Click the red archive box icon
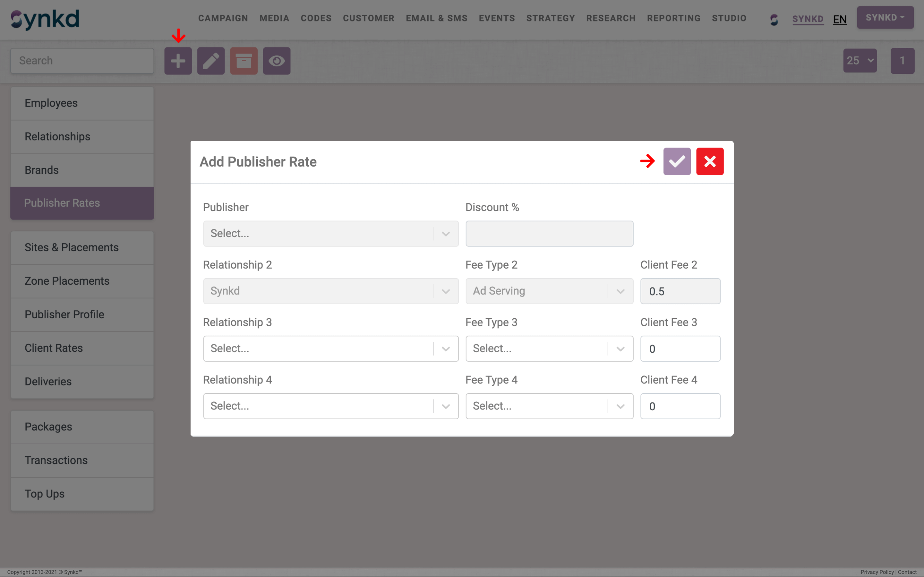Viewport: 924px width, 577px height. tap(244, 61)
